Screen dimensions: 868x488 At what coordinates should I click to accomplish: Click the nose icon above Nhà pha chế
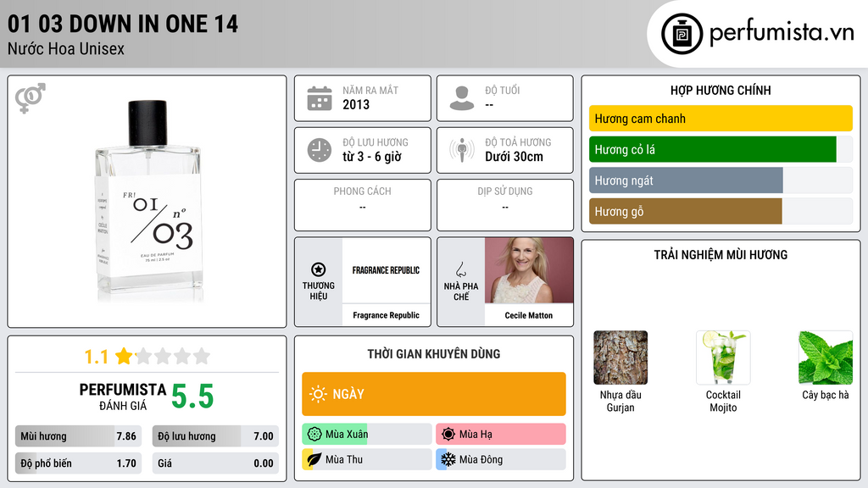coord(460,269)
